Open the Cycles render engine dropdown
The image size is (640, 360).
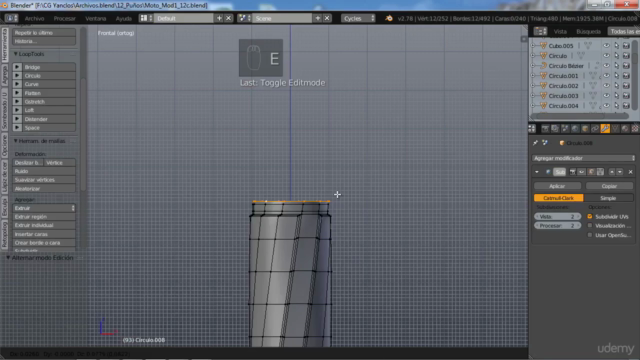(358, 18)
